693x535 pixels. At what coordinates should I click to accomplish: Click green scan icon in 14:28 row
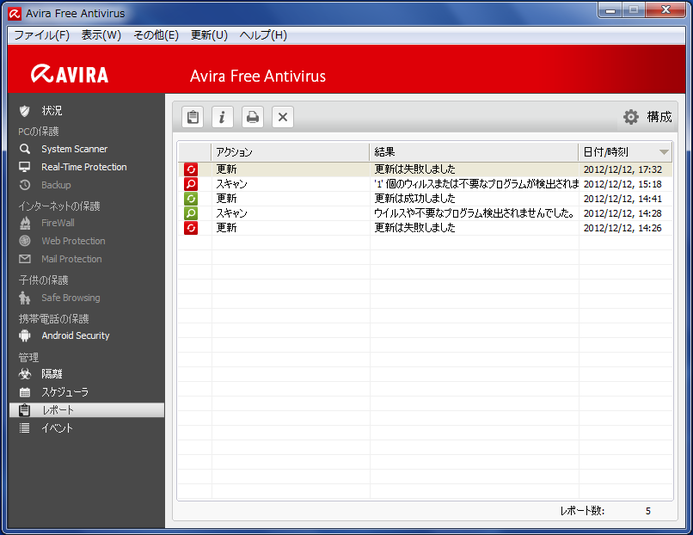click(191, 213)
